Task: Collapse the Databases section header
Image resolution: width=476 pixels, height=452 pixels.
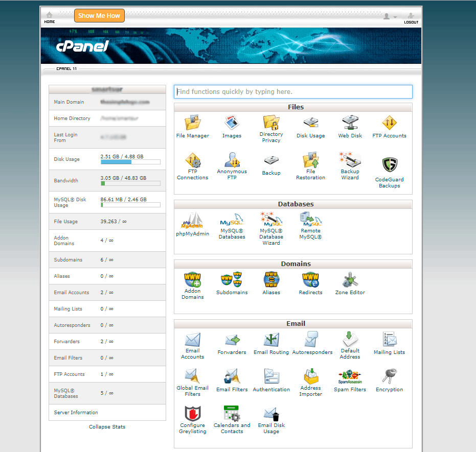Action: click(293, 204)
